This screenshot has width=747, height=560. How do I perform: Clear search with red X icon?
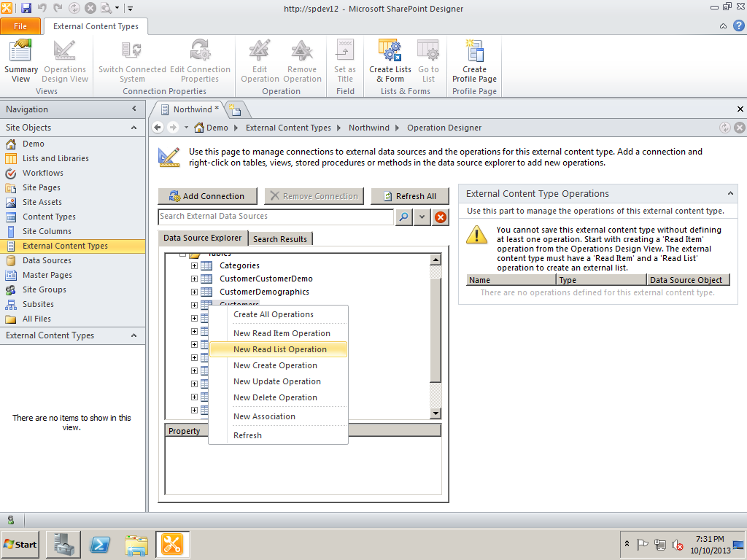click(x=441, y=217)
